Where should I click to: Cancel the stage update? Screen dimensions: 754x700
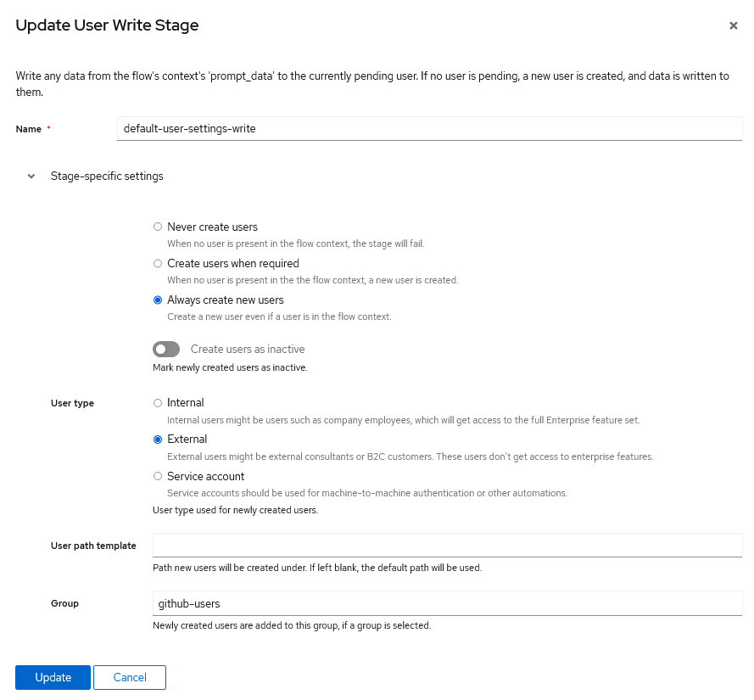pos(130,677)
